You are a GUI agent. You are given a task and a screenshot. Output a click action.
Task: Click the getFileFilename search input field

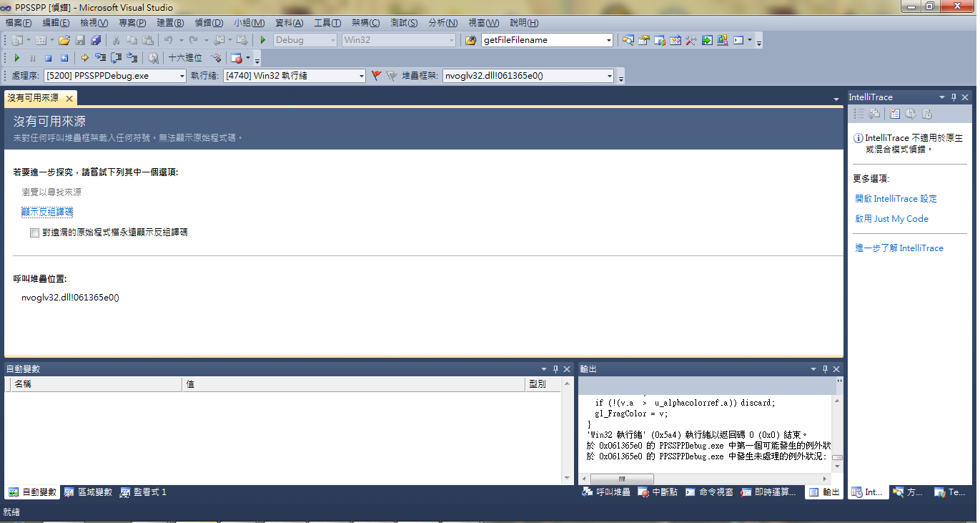tap(542, 40)
